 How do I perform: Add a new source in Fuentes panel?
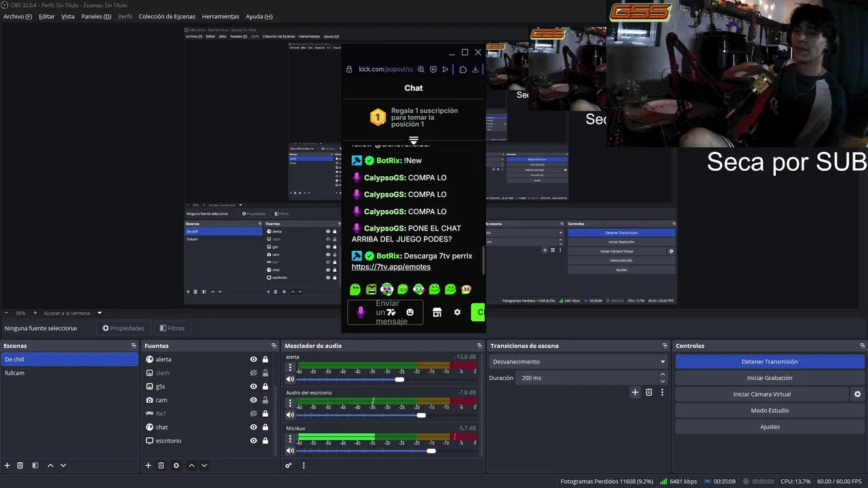pos(149,466)
